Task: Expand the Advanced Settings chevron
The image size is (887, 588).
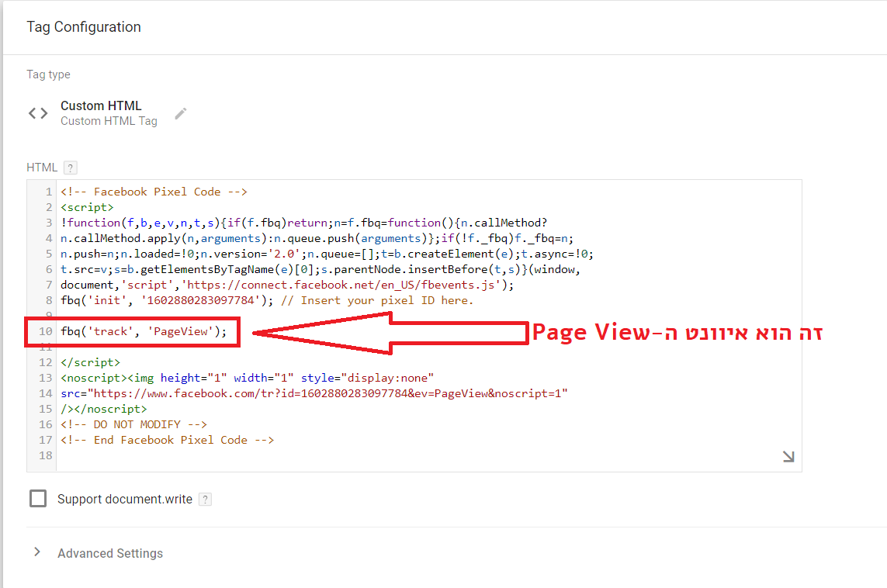Action: (x=36, y=552)
